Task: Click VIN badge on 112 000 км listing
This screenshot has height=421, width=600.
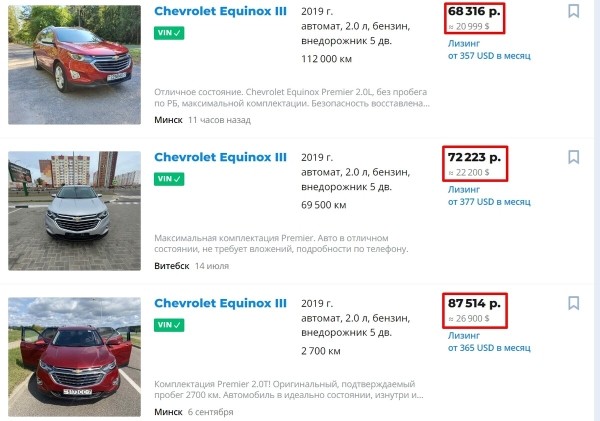Action: [x=169, y=32]
